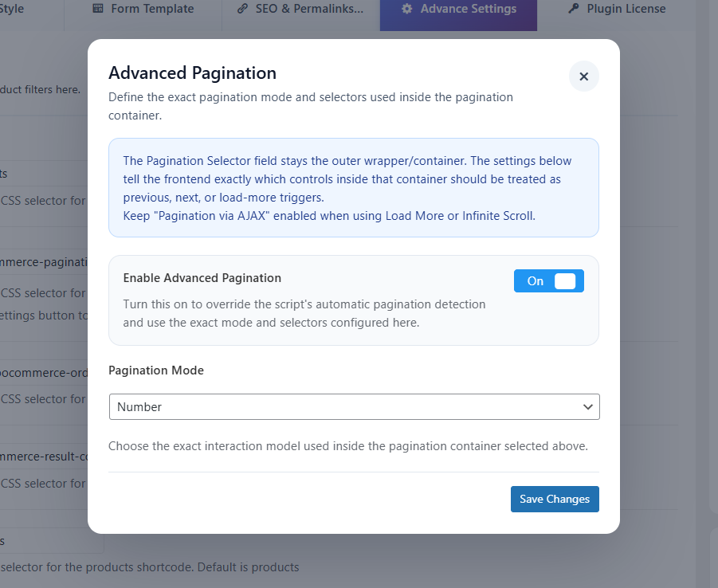Viewport: 718px width, 588px height.
Task: Click the products shortcode selector input
Action: pos(48,540)
